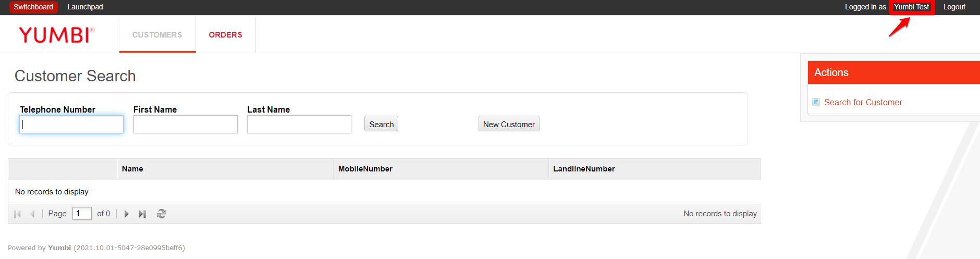This screenshot has height=259, width=980.
Task: Open the Switchboard menu item
Action: tap(33, 7)
